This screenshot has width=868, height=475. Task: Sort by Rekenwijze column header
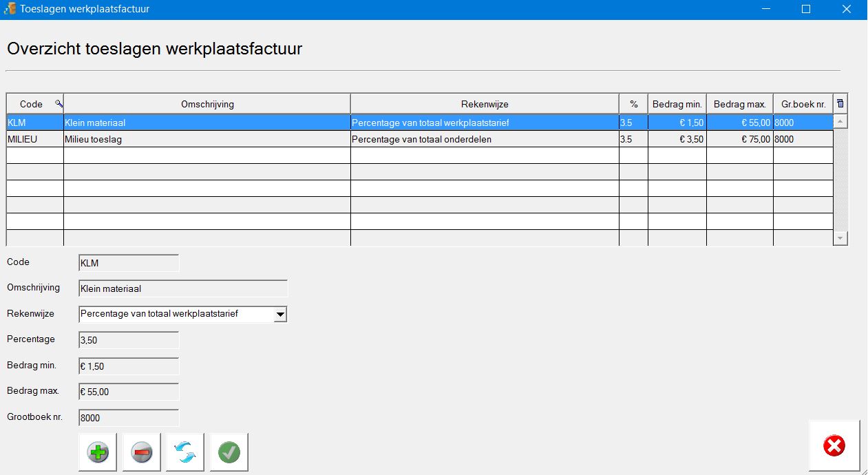tap(485, 104)
